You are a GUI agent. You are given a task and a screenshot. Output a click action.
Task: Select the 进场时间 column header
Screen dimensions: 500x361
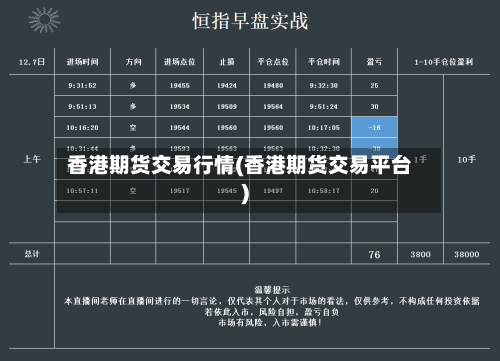coord(82,62)
